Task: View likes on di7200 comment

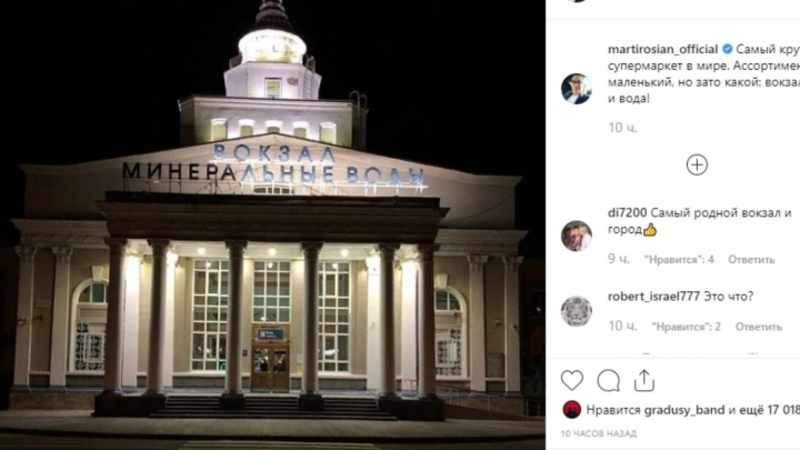Action: pyautogui.click(x=679, y=260)
